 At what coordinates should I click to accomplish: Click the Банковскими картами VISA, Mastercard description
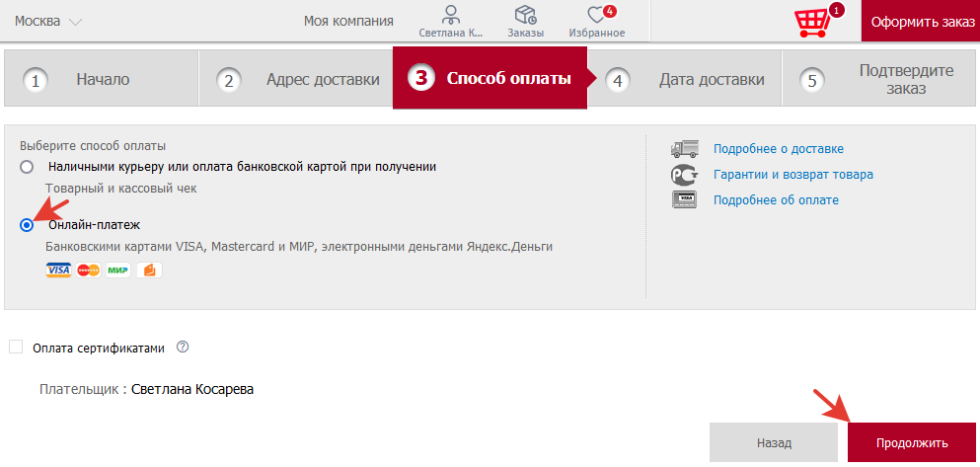(299, 247)
